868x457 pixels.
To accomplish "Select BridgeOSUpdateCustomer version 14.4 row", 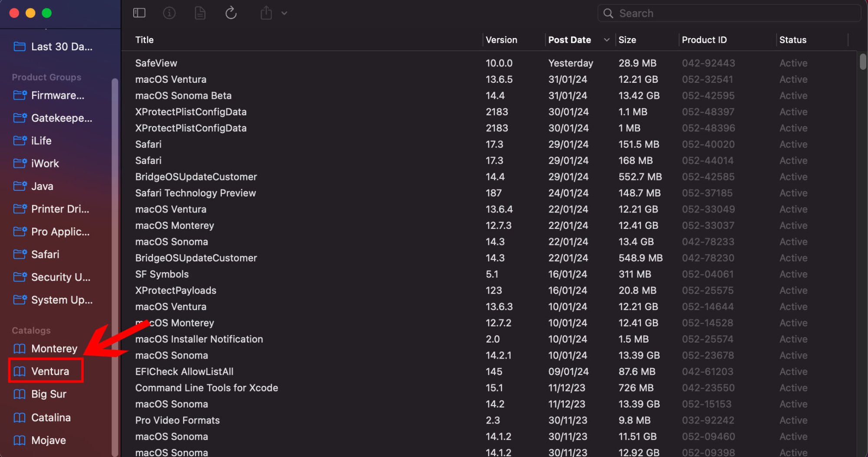I will [489, 177].
